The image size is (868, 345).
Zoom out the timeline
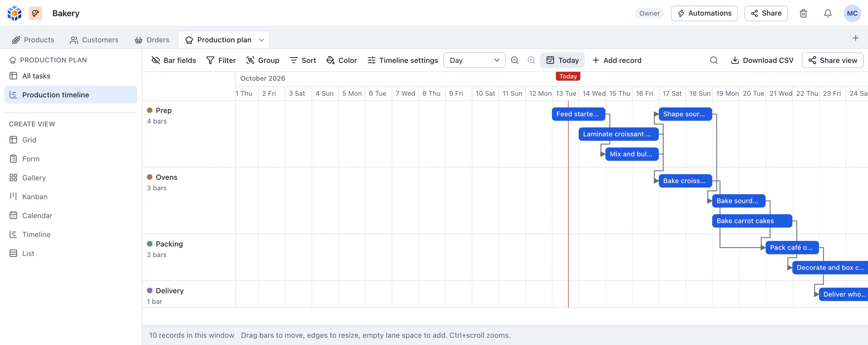515,60
